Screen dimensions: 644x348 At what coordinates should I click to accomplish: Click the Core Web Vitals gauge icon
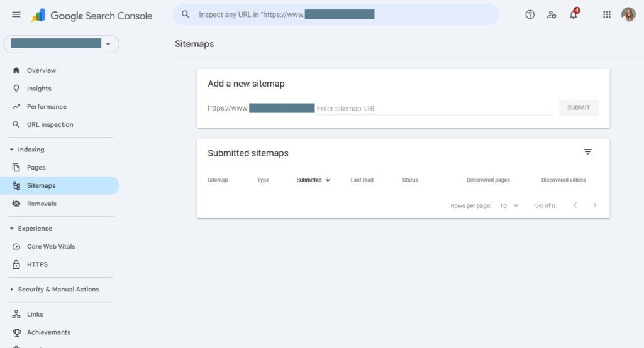[16, 247]
